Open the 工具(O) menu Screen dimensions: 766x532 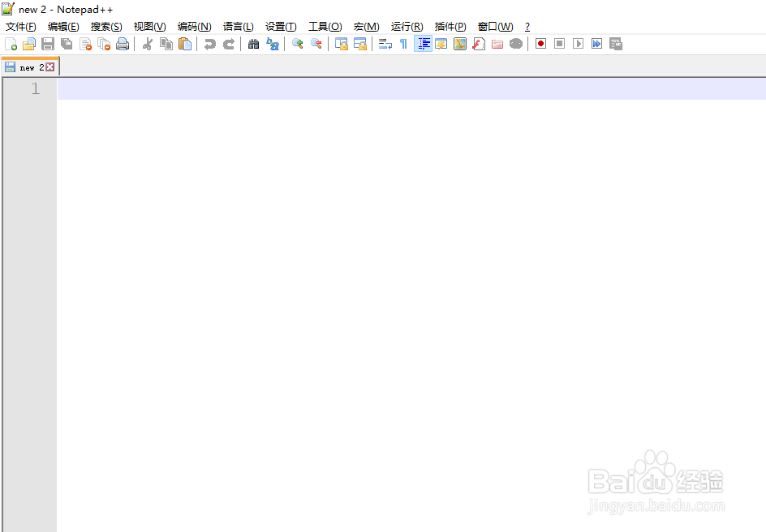coord(325,26)
